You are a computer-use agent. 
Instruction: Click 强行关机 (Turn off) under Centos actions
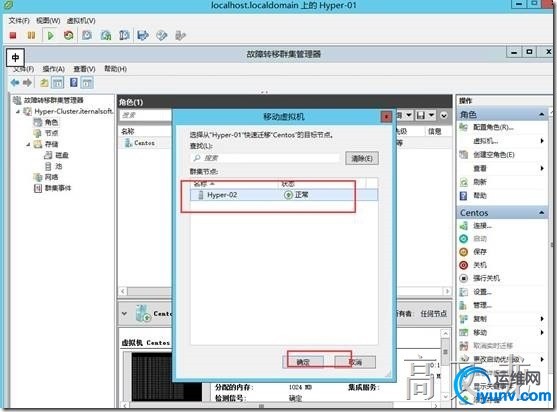[486, 278]
